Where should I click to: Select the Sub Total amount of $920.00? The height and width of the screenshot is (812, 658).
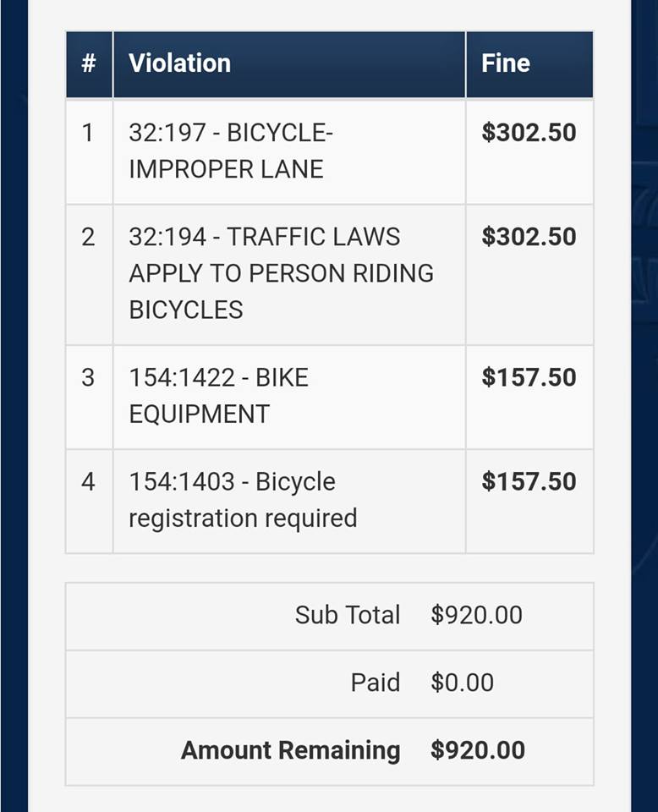point(476,615)
